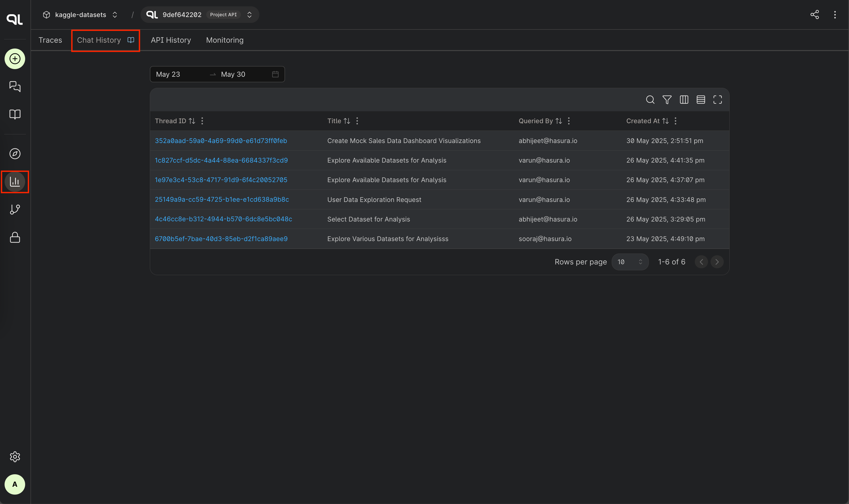This screenshot has width=849, height=504.
Task: Open the git branch builds icon
Action: 14,210
